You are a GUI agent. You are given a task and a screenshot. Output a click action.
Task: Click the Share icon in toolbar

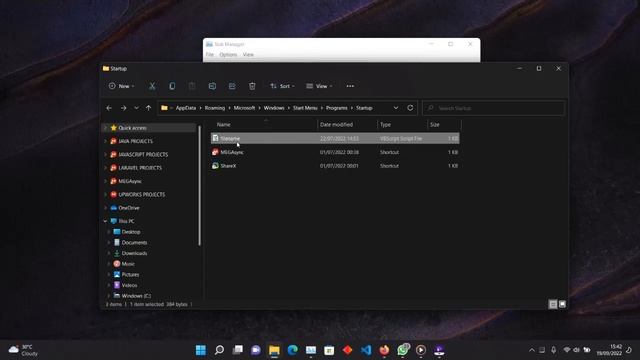click(x=232, y=86)
